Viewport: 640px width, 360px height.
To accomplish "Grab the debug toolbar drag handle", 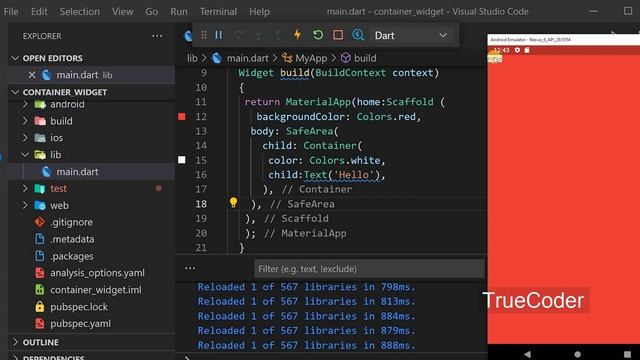I will pyautogui.click(x=204, y=35).
